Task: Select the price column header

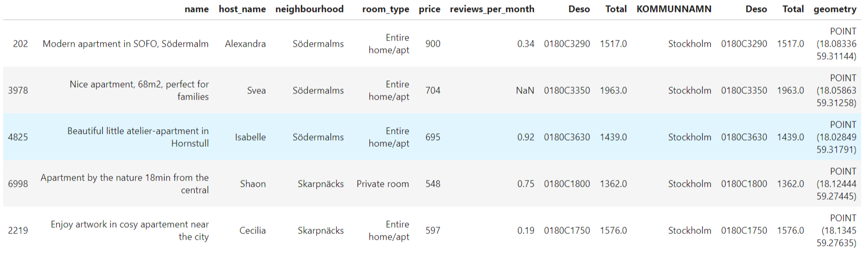Action: pyautogui.click(x=429, y=9)
